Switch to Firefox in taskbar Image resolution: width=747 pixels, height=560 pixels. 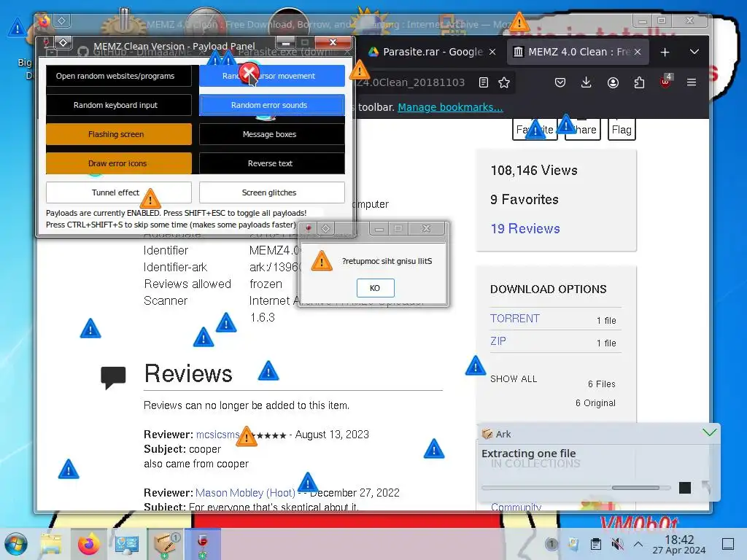pyautogui.click(x=88, y=544)
